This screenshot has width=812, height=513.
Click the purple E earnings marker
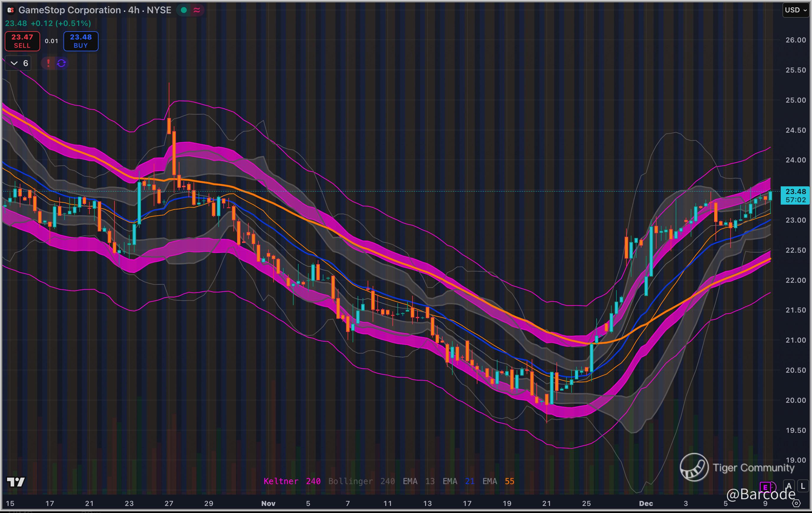click(x=765, y=487)
